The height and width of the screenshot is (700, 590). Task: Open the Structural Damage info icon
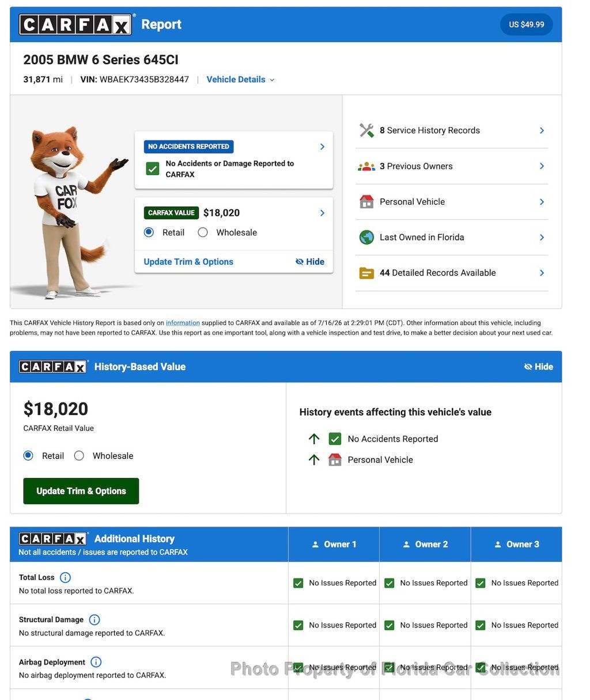[x=94, y=620]
